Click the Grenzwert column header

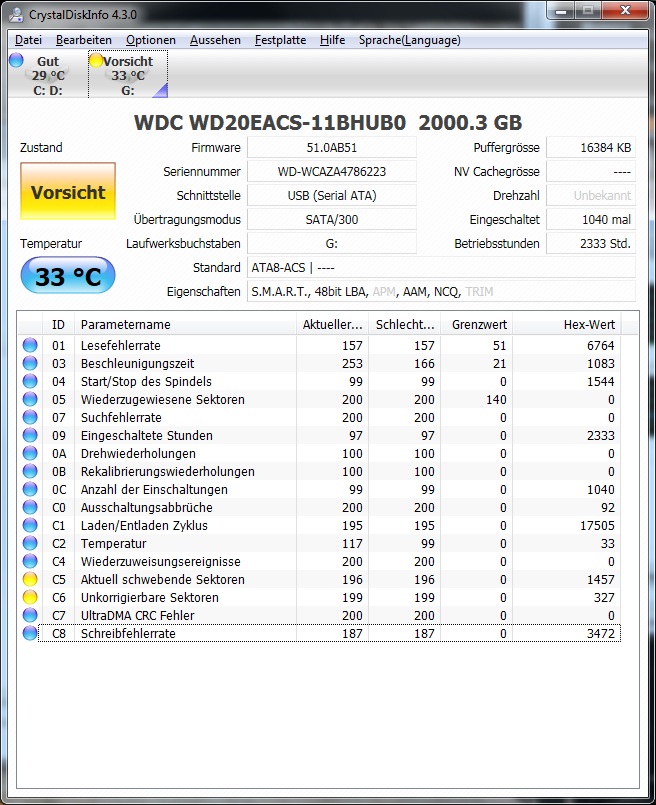point(476,324)
